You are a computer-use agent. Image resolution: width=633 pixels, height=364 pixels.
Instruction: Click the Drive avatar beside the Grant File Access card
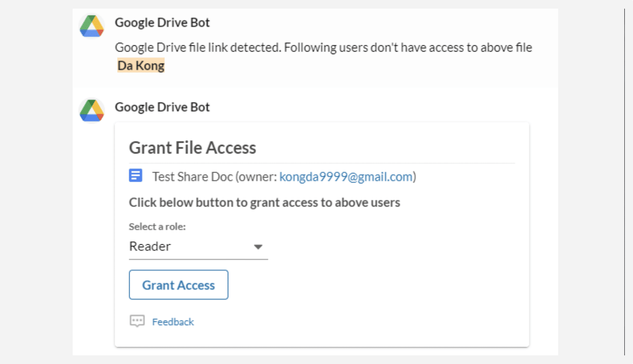tap(92, 111)
